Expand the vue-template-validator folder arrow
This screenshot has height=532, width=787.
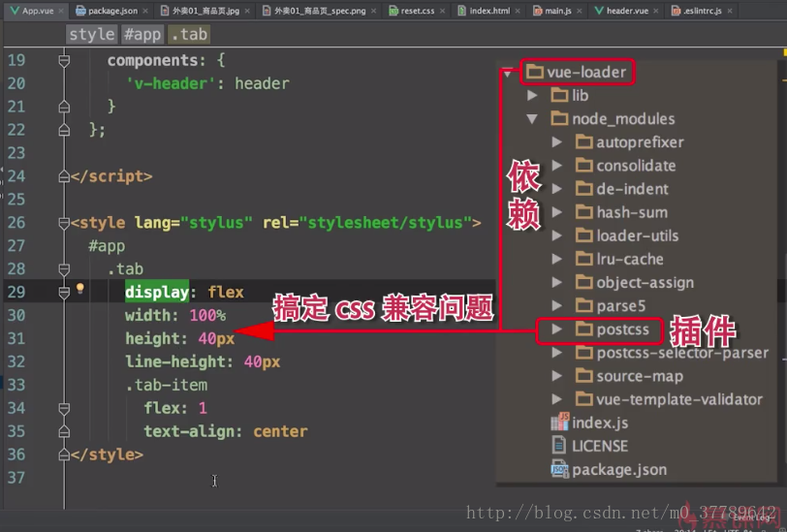coord(556,399)
